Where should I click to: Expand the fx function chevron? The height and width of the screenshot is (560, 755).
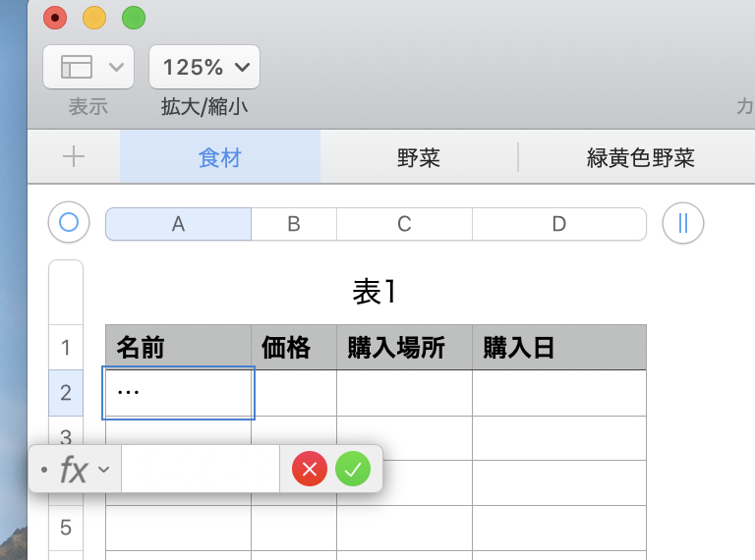(104, 471)
